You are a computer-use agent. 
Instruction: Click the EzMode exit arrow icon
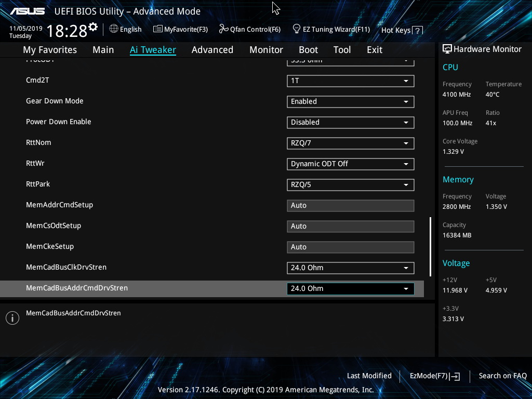[x=455, y=376]
